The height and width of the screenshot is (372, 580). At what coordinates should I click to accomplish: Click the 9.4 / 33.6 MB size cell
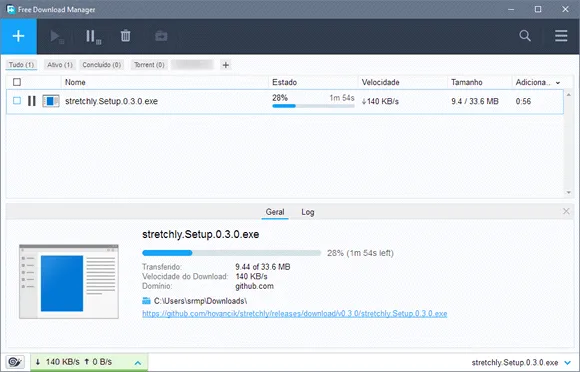point(475,101)
